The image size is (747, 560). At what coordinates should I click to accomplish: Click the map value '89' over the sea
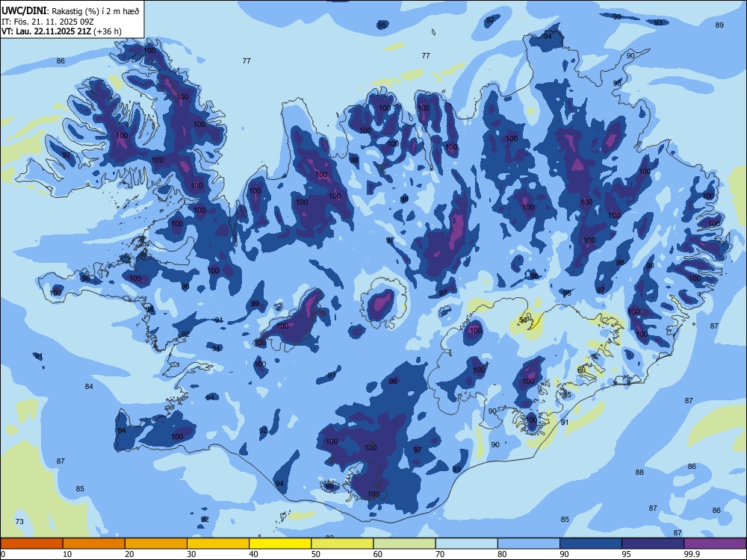click(x=719, y=25)
